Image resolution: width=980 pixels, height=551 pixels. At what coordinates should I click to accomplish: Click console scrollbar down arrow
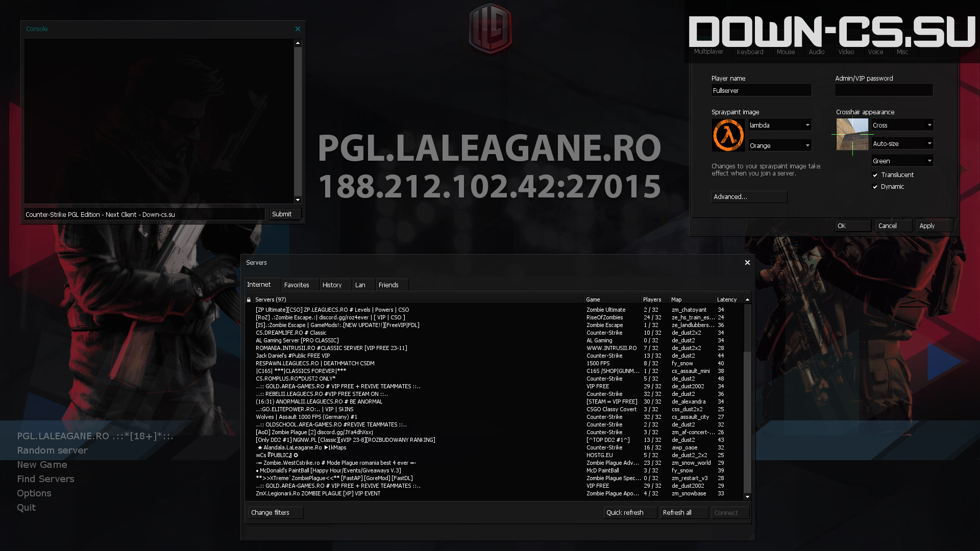tap(298, 200)
